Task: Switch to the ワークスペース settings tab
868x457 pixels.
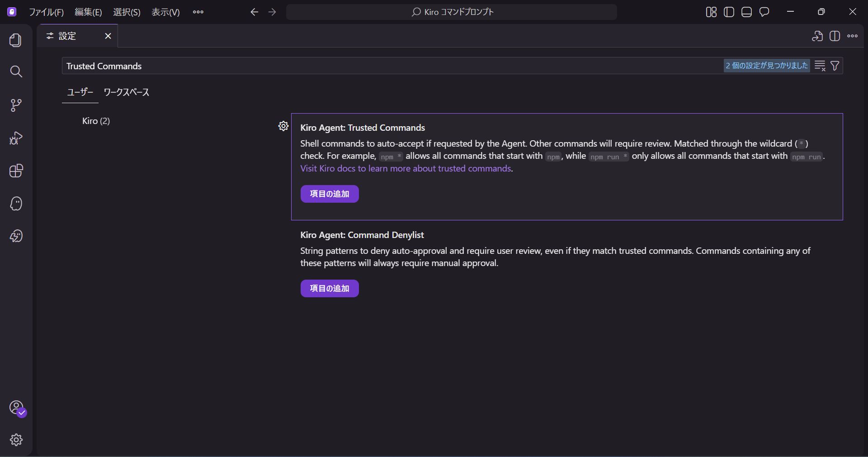Action: [x=126, y=92]
